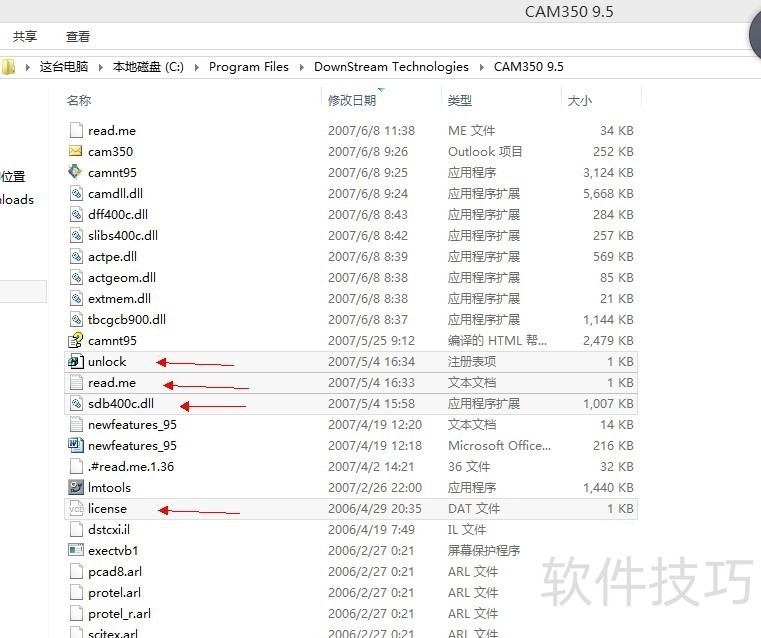761x638 pixels.
Task: Select the exectvb1 screensaver icon
Action: click(x=76, y=550)
